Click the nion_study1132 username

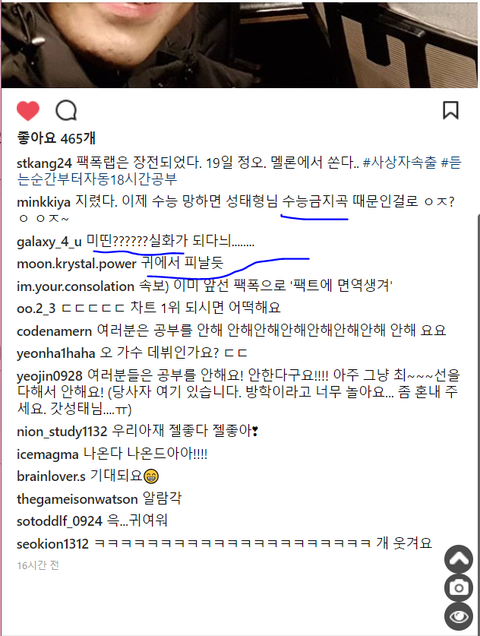[x=62, y=432]
